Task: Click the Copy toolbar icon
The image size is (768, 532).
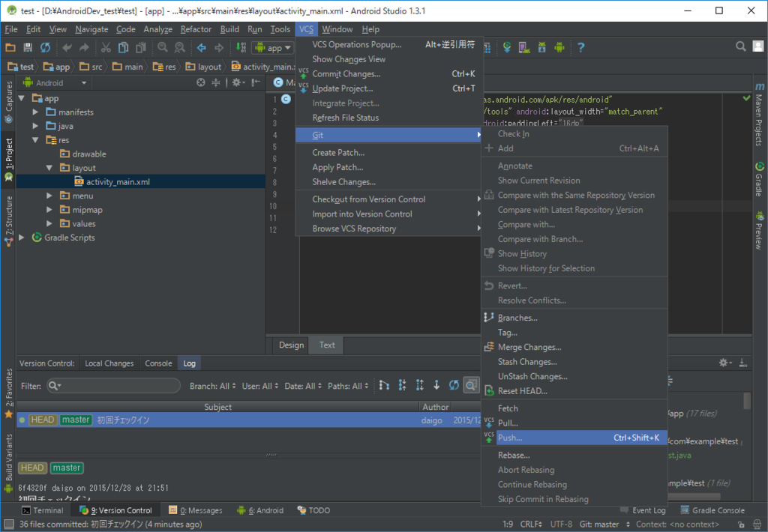Action: click(x=124, y=47)
